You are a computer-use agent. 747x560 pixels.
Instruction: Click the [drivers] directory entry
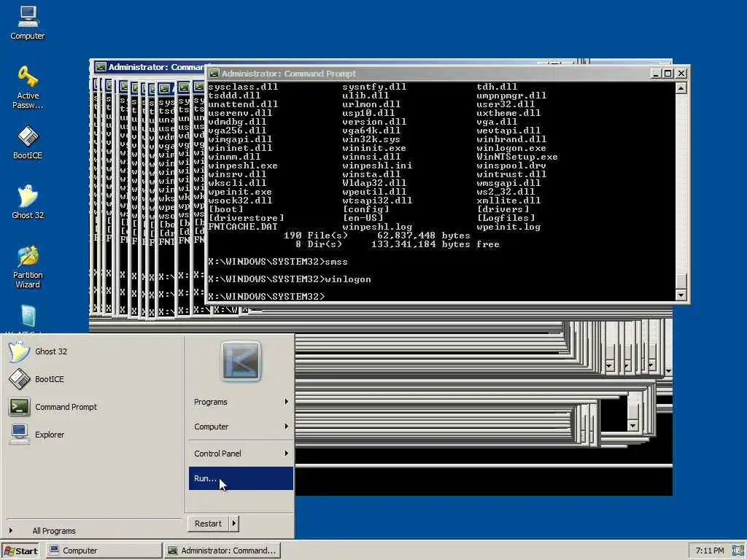[503, 209]
